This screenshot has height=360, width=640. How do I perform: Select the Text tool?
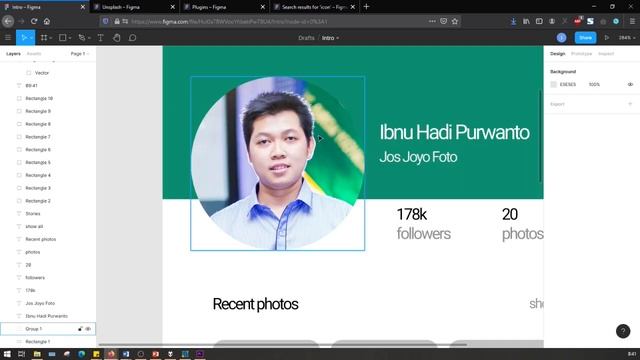coord(100,38)
